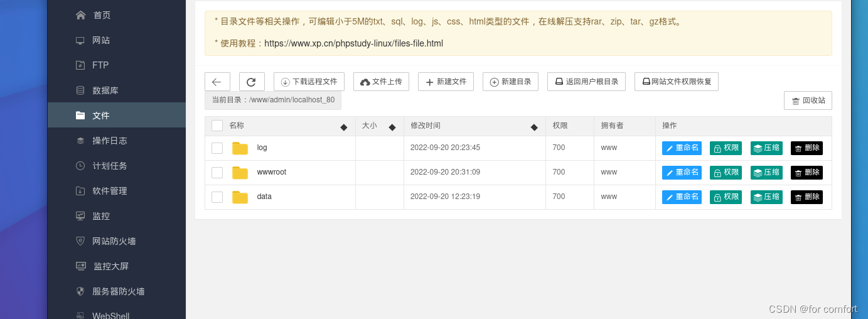Check the box for the data folder

coord(217,197)
